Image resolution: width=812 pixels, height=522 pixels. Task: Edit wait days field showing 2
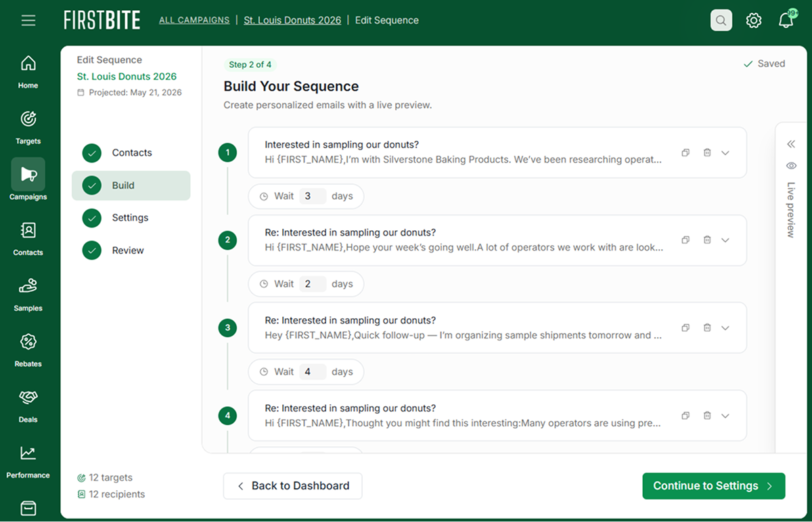(313, 284)
